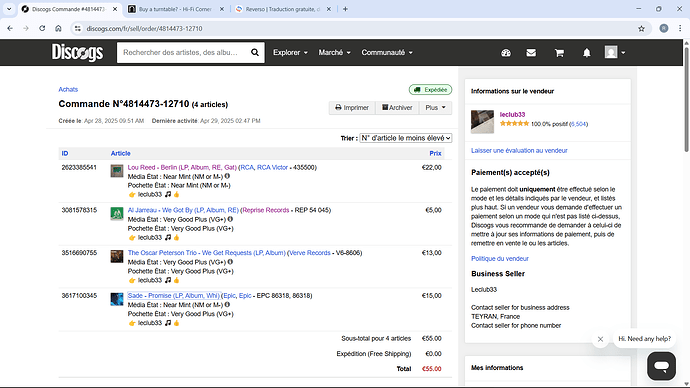The height and width of the screenshot is (388, 690).
Task: Click the music note icon in Sade row
Action: (x=168, y=322)
